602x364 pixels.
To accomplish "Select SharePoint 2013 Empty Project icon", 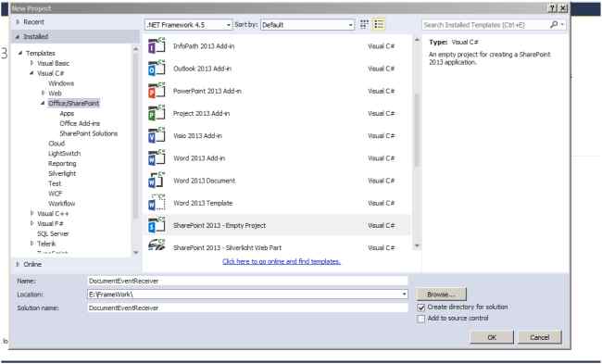I will tap(157, 225).
